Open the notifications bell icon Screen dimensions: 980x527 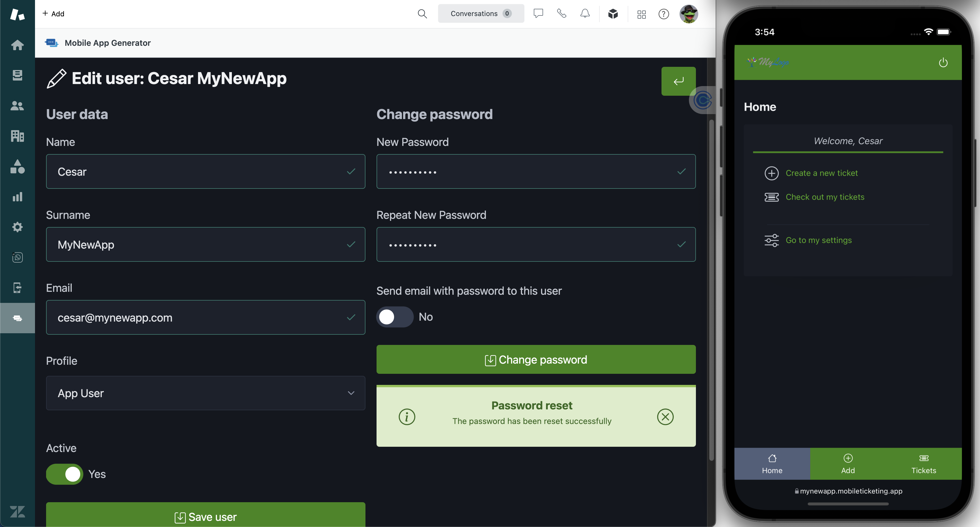point(585,14)
